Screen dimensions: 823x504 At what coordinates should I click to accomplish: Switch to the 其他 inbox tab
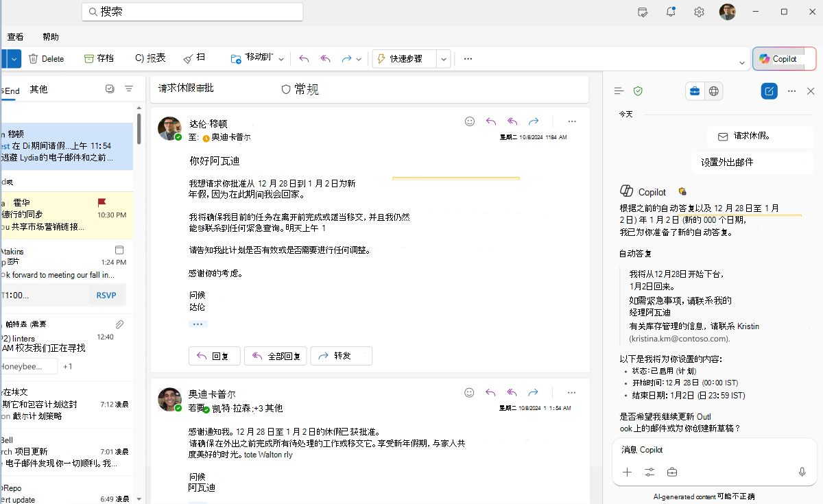39,89
